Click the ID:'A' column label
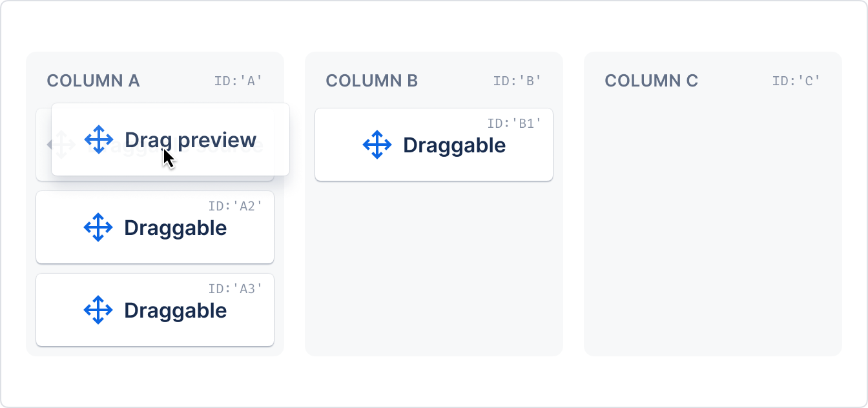Viewport: 868px width, 408px height. point(238,81)
